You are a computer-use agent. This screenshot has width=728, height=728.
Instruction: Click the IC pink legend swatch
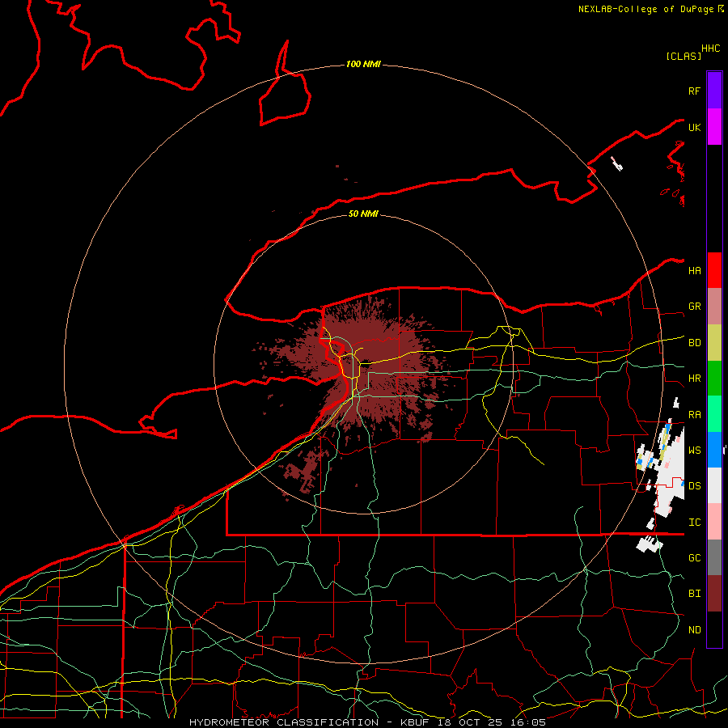coord(714,522)
